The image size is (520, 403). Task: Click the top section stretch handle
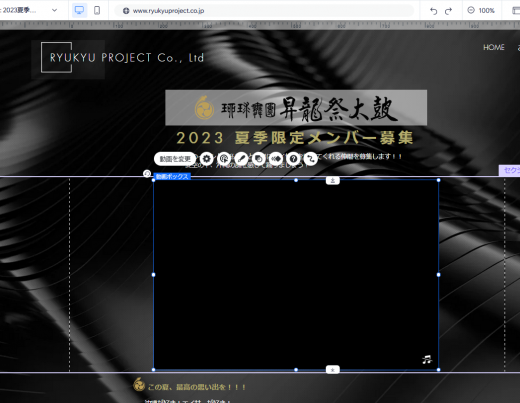[333, 180]
